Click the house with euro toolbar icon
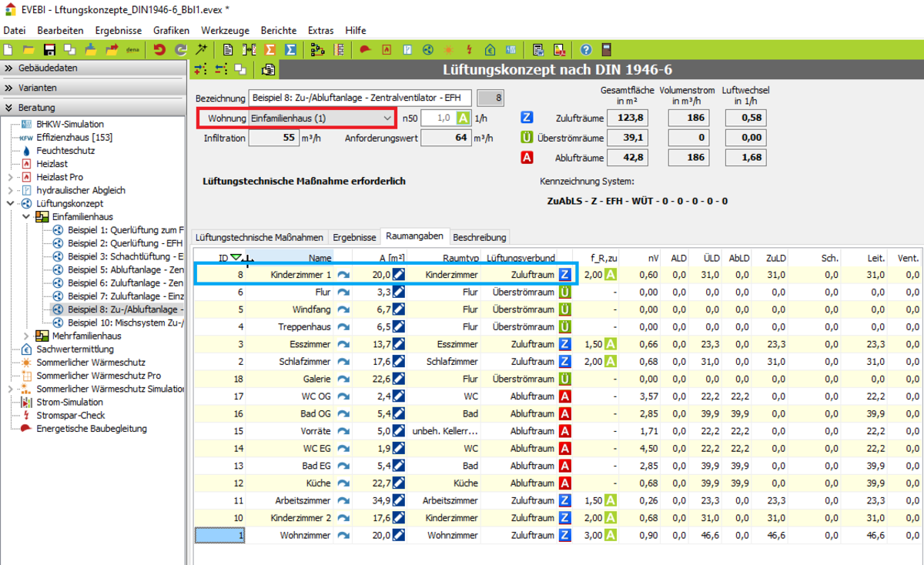 click(490, 49)
